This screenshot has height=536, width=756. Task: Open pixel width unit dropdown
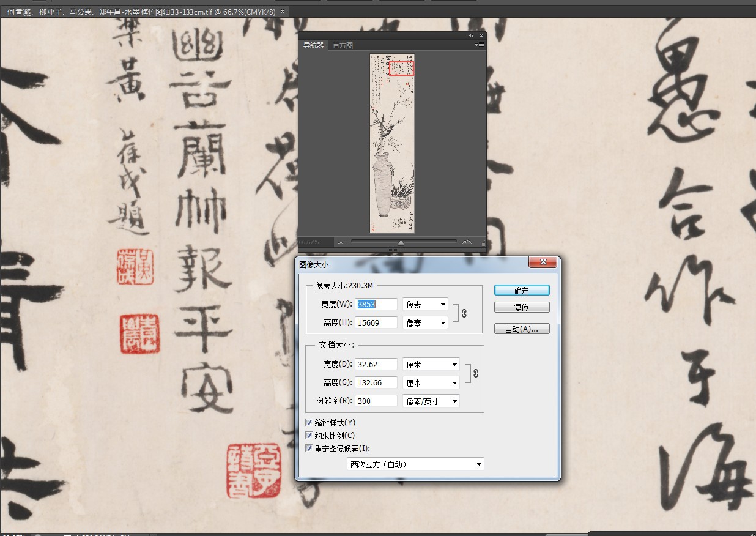click(x=425, y=304)
